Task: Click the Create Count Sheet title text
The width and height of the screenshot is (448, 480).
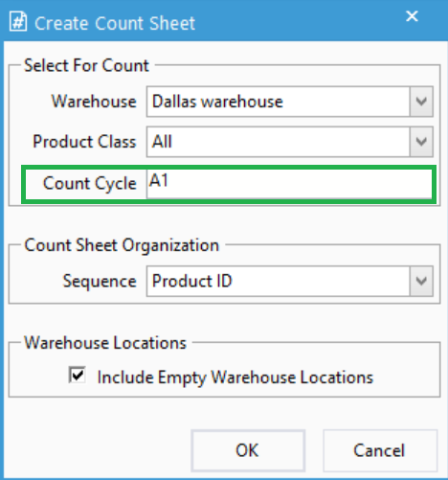Action: tap(115, 23)
